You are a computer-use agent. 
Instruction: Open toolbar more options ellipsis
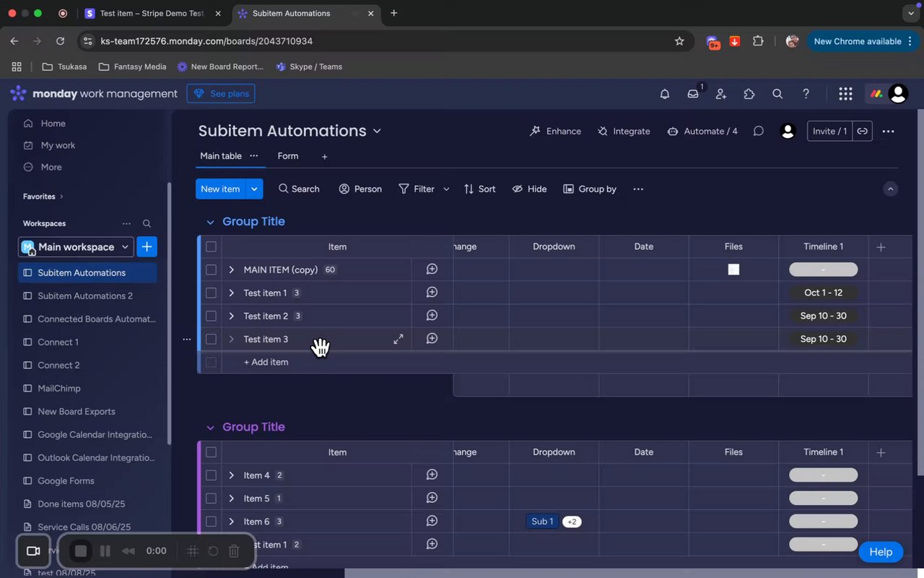pos(638,189)
